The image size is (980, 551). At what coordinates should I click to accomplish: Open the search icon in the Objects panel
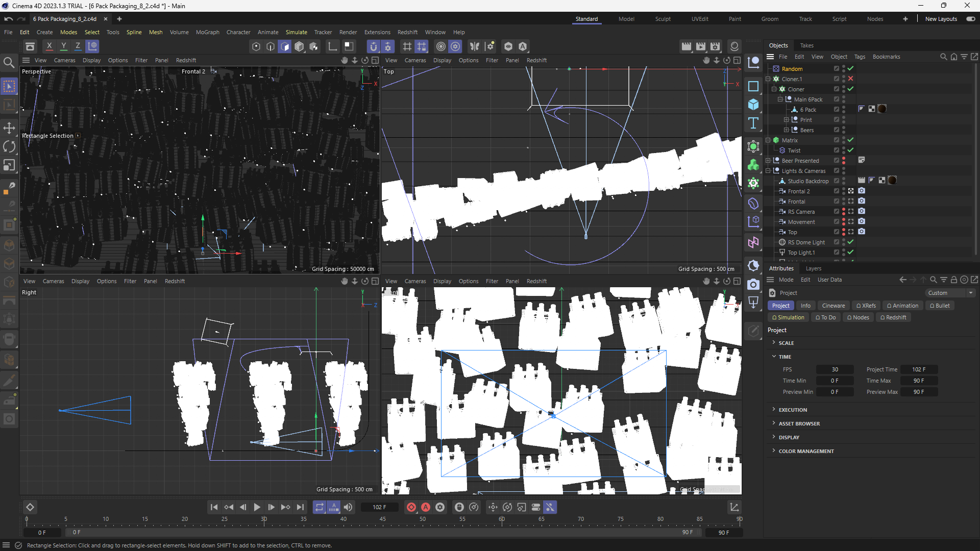[x=943, y=57]
